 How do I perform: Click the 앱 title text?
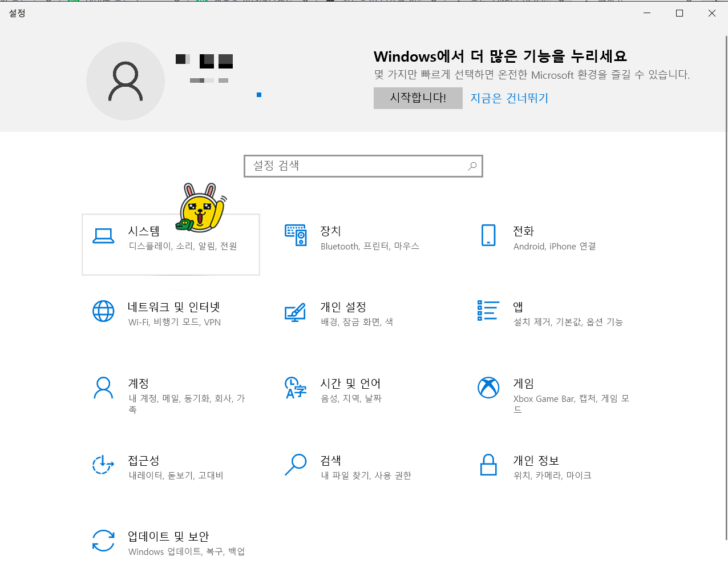pyautogui.click(x=518, y=307)
